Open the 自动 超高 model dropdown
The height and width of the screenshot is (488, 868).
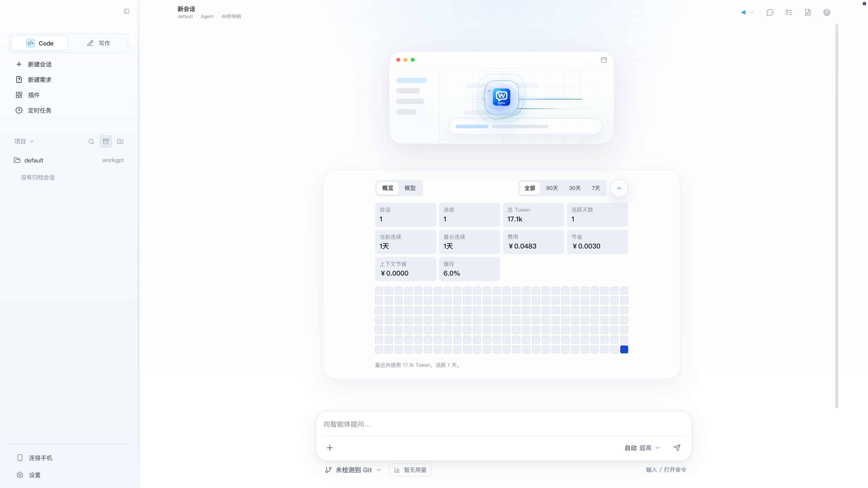(x=642, y=448)
